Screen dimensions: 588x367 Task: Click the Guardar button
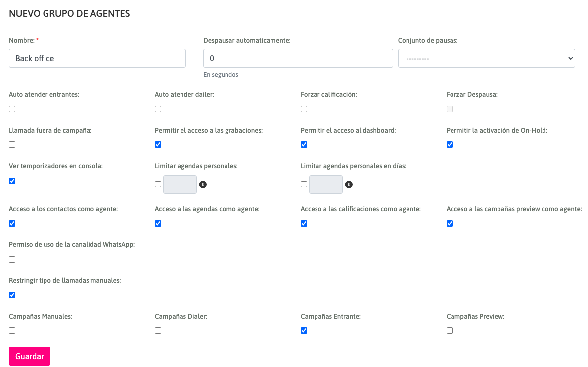[x=30, y=356]
